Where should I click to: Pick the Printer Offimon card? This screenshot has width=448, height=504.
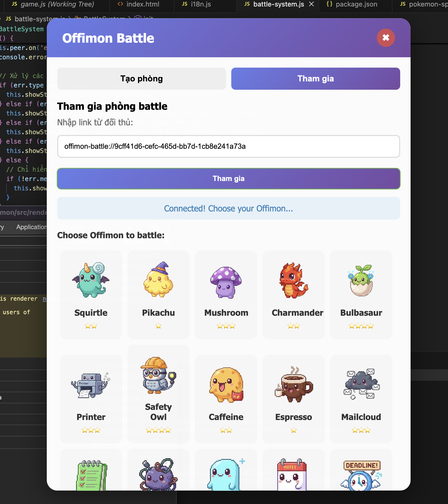(x=91, y=399)
